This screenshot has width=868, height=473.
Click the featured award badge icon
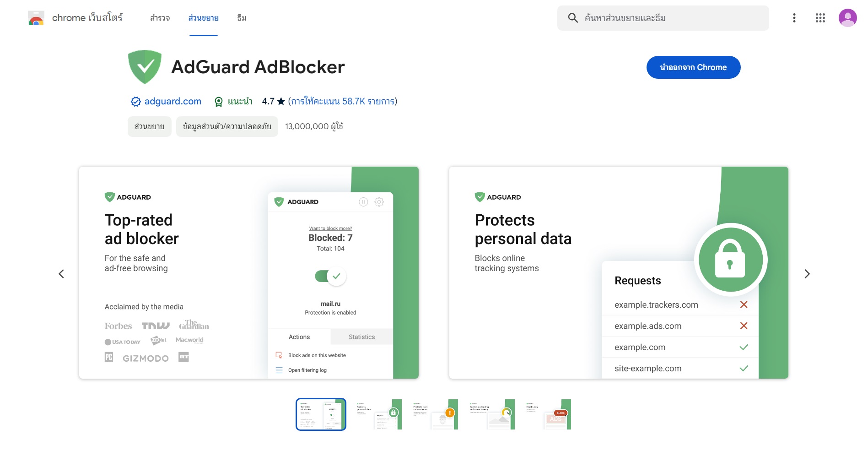(219, 102)
